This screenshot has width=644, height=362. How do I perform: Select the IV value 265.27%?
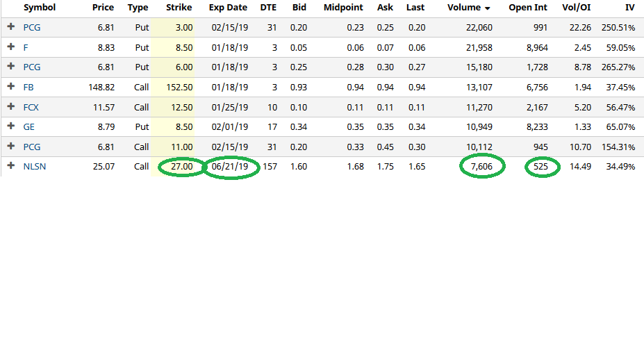[618, 67]
